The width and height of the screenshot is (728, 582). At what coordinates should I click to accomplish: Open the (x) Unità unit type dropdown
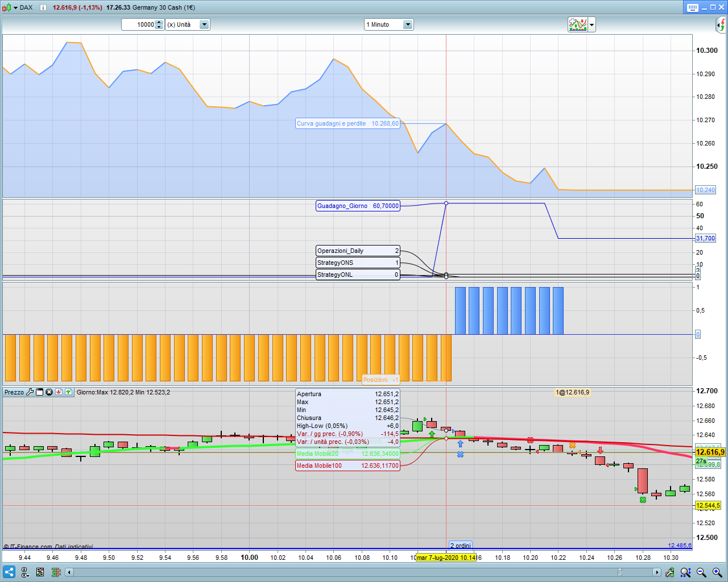pos(188,24)
